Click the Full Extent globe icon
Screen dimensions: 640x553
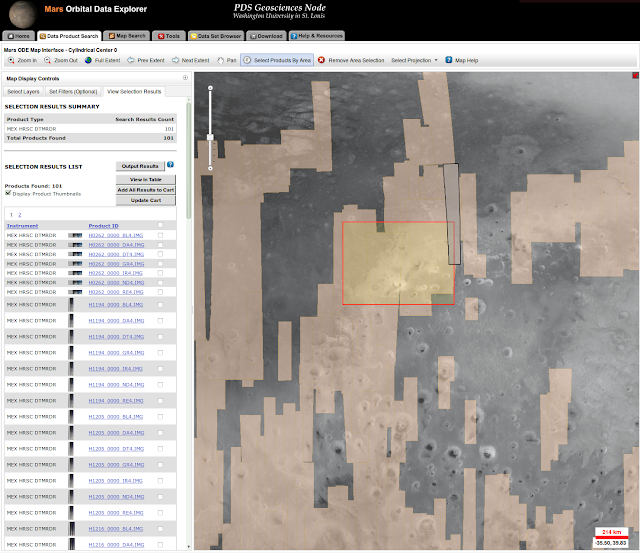(102, 60)
